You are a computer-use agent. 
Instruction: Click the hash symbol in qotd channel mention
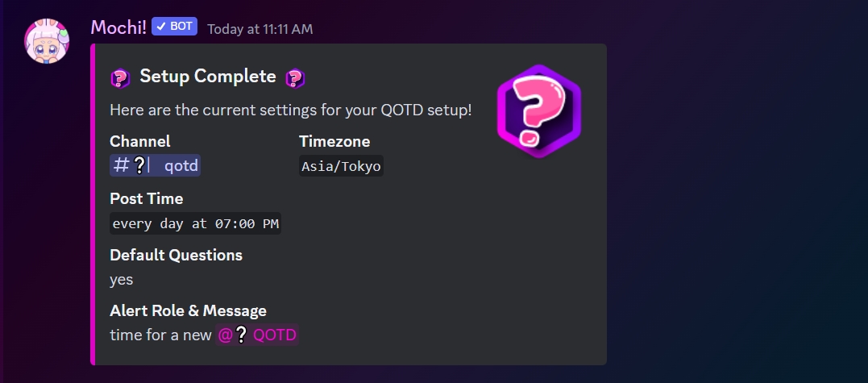click(121, 165)
